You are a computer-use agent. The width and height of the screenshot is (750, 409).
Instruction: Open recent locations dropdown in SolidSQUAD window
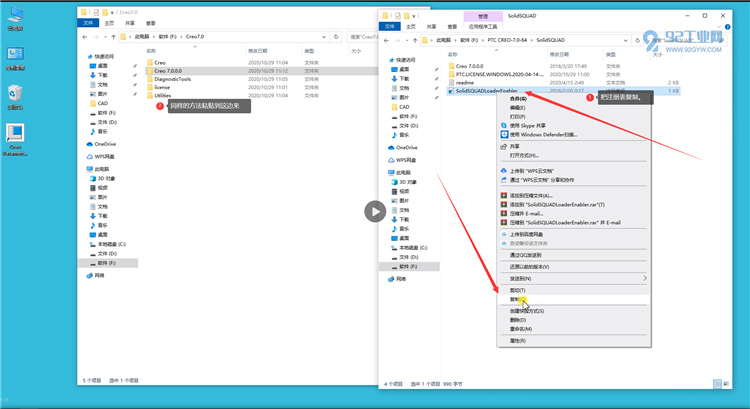[x=406, y=40]
